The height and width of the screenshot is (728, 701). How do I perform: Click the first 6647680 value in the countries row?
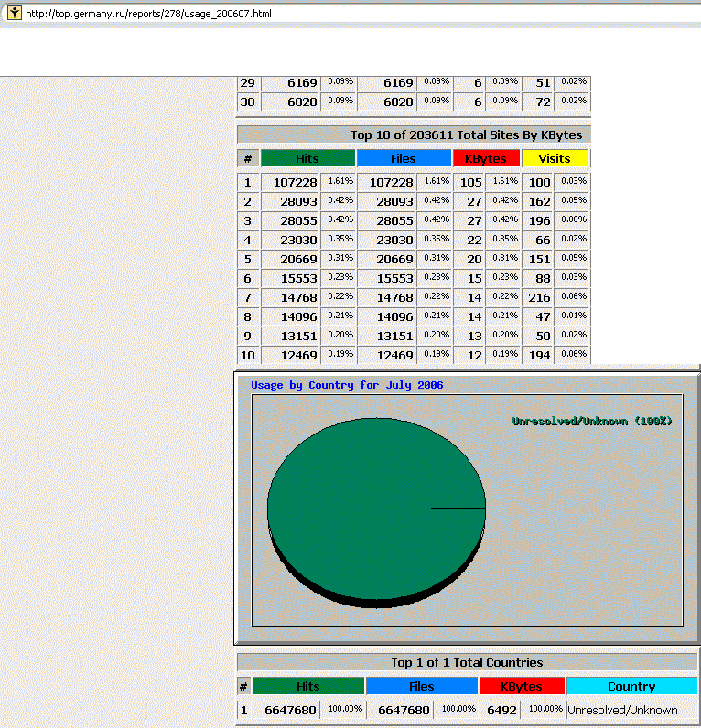[290, 711]
